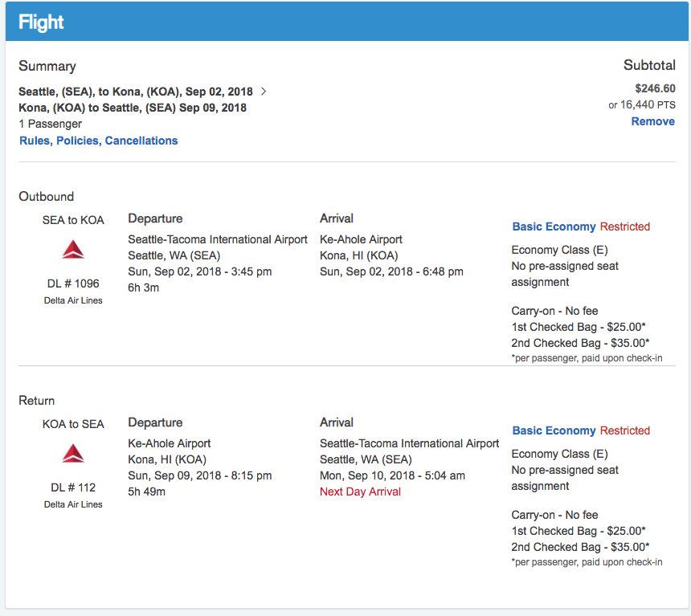Screen dimensions: 691x616
Task: Click the SEA to KOA outbound route label
Action: (73, 219)
